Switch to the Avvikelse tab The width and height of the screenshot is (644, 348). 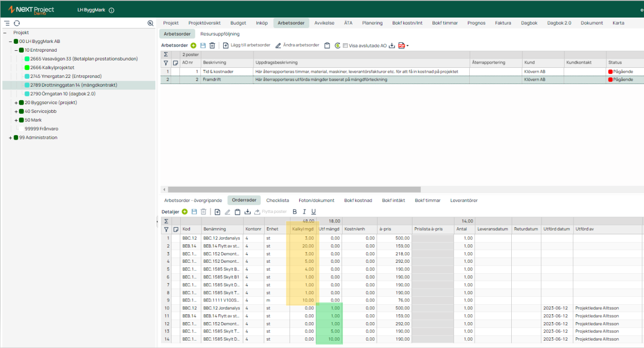click(325, 23)
